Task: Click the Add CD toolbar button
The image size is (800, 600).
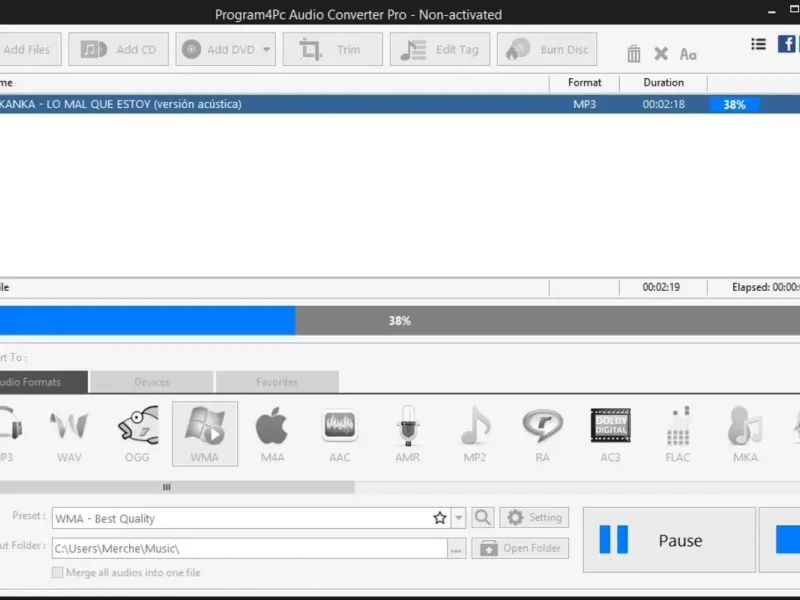Action: (118, 49)
